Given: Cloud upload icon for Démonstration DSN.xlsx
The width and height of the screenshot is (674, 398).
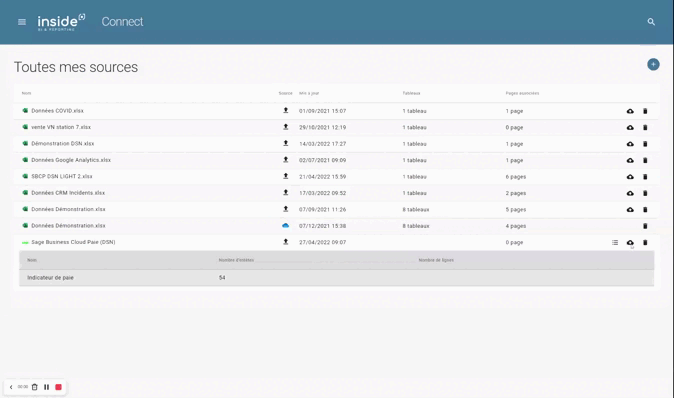Looking at the screenshot, I should pos(630,144).
